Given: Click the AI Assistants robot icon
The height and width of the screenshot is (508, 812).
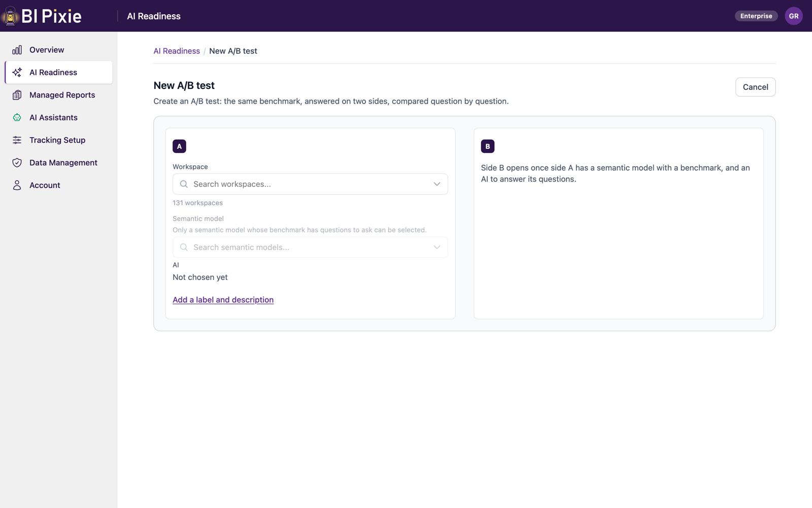Looking at the screenshot, I should click(17, 117).
